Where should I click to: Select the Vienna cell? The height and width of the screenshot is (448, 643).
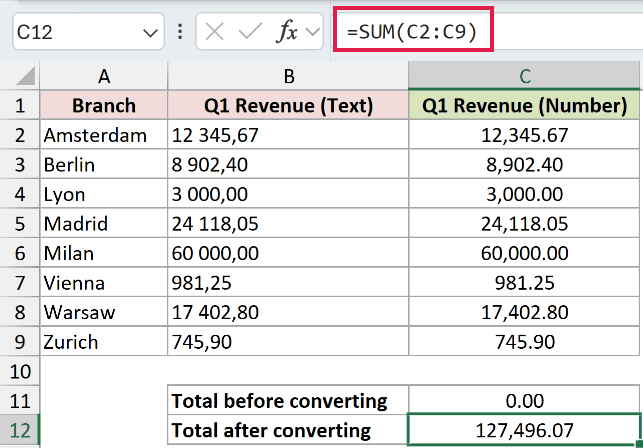pos(104,283)
